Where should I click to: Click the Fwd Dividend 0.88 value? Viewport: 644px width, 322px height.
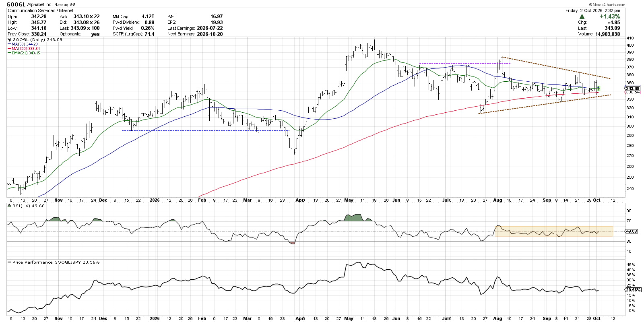click(150, 23)
